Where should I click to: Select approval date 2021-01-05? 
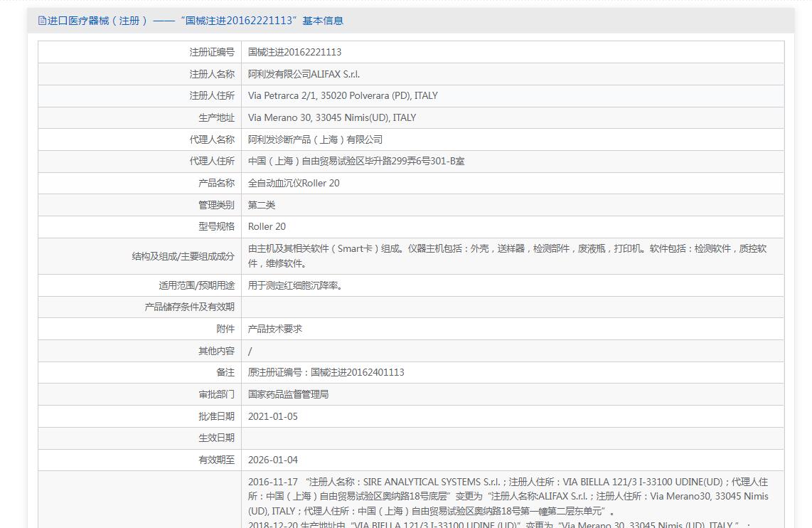coord(273,416)
